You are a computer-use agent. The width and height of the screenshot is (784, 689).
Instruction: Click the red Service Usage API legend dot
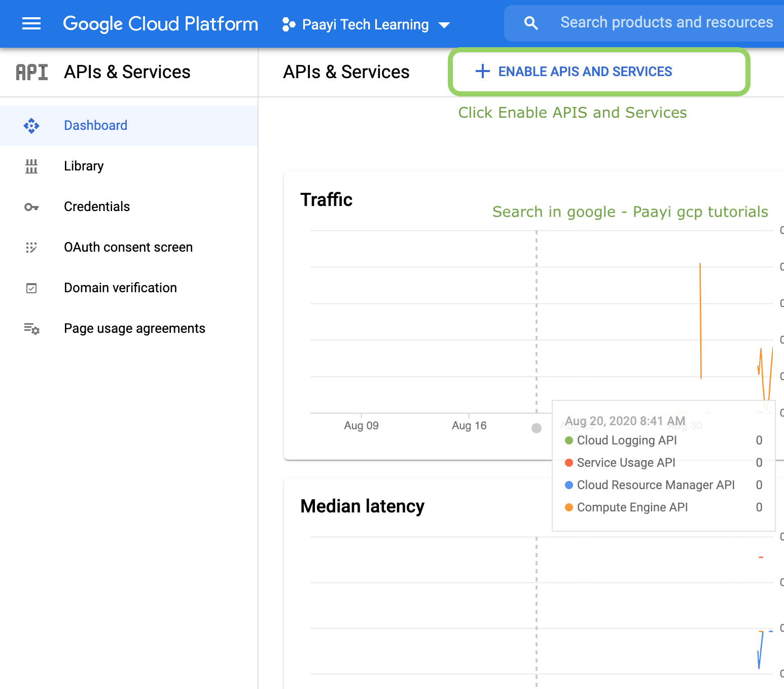click(x=569, y=463)
